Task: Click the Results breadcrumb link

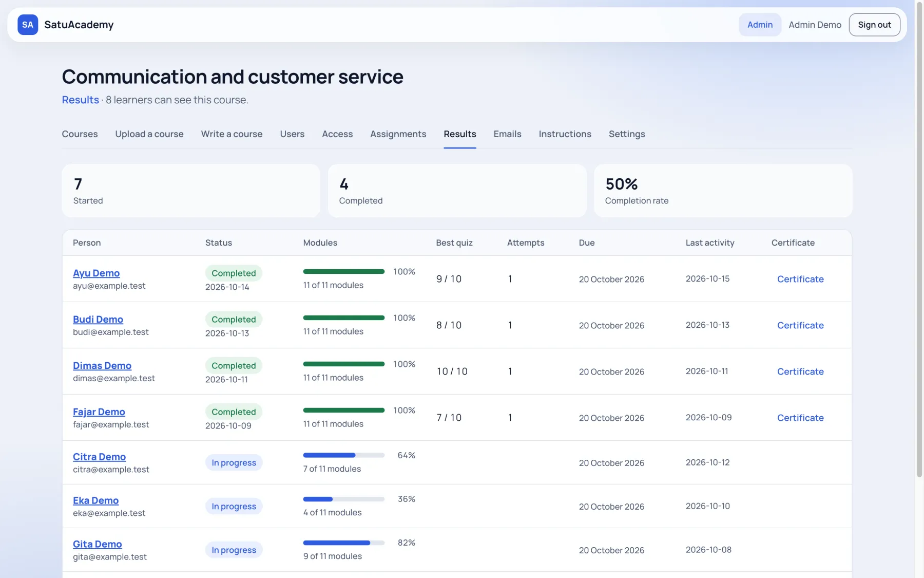Action: point(81,100)
